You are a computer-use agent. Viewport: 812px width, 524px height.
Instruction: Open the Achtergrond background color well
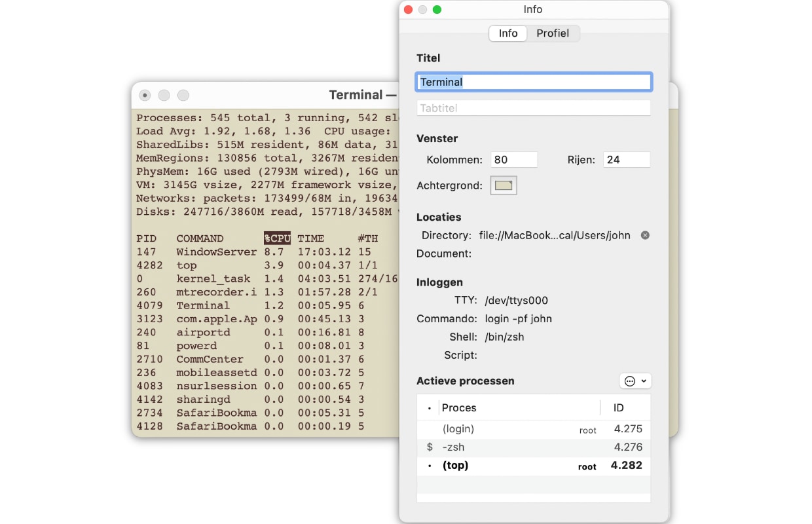click(x=503, y=185)
